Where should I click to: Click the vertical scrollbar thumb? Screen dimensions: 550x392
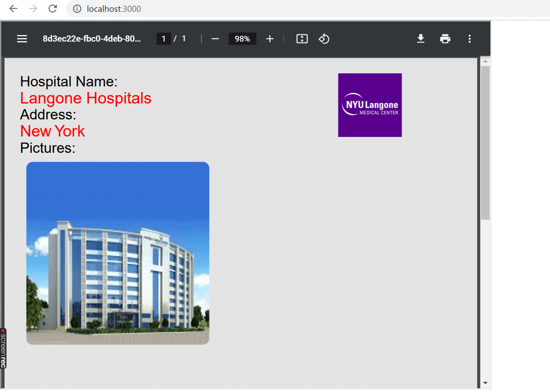[x=485, y=143]
